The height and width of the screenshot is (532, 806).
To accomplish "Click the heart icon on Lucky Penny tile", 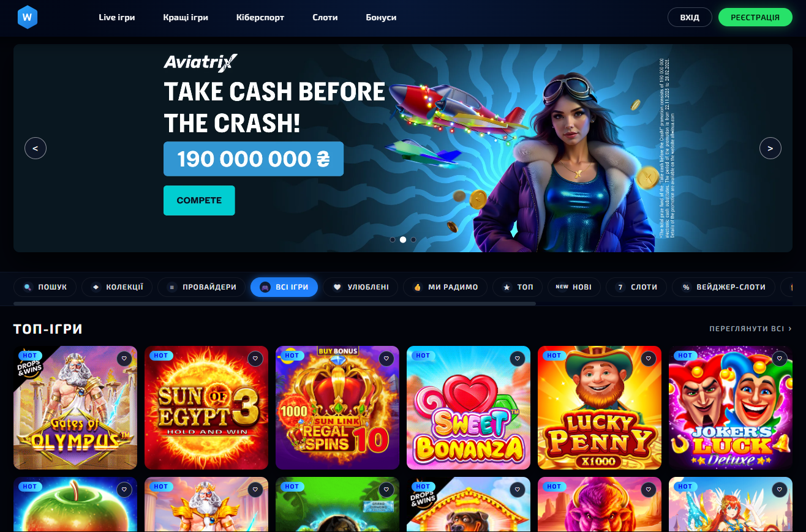I will [649, 359].
